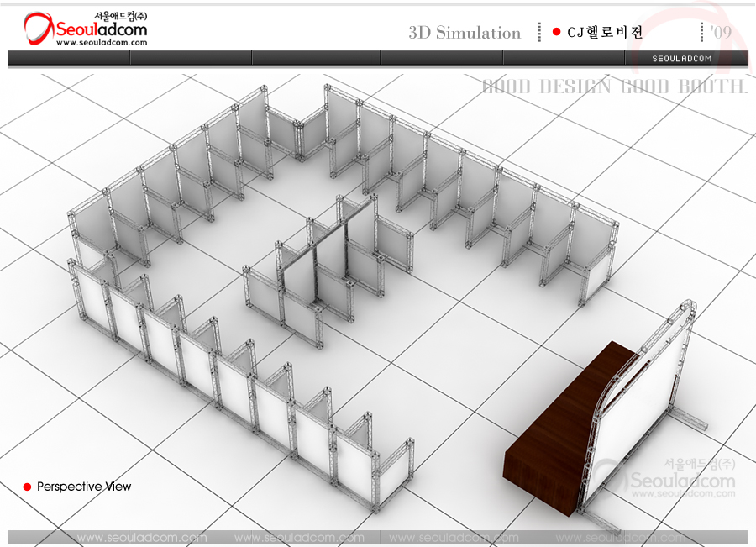Click the dotted divider left of '09

702,32
